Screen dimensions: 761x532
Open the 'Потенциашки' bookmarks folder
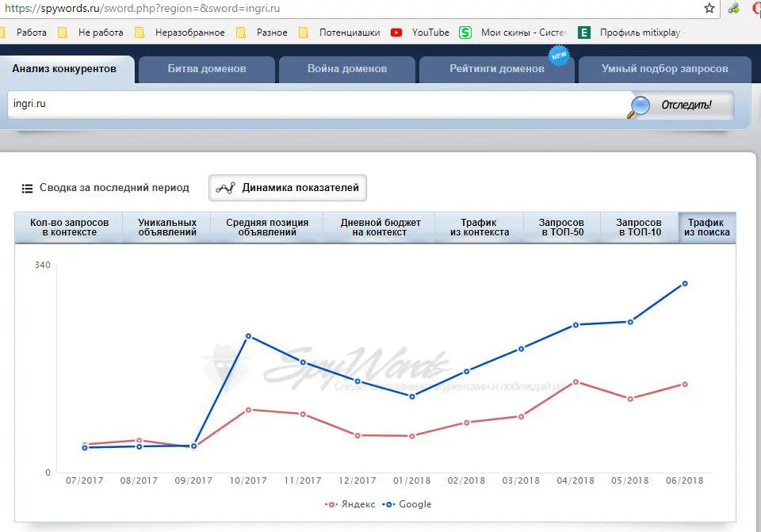coord(341,33)
